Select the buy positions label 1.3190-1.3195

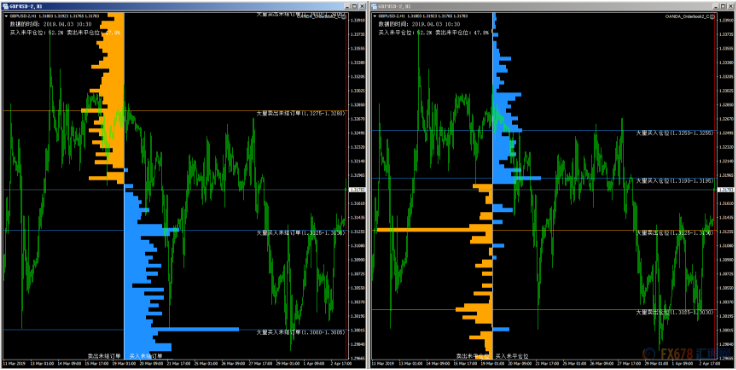pyautogui.click(x=675, y=181)
